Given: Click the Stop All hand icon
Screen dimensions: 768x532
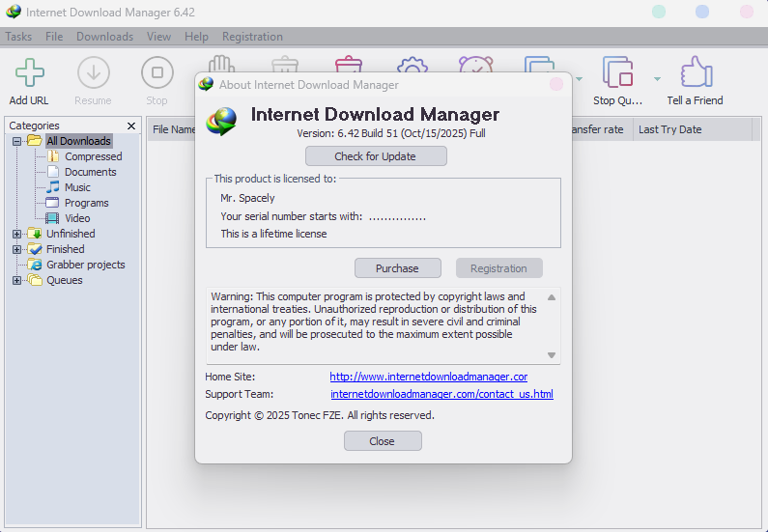Looking at the screenshot, I should pyautogui.click(x=221, y=64).
